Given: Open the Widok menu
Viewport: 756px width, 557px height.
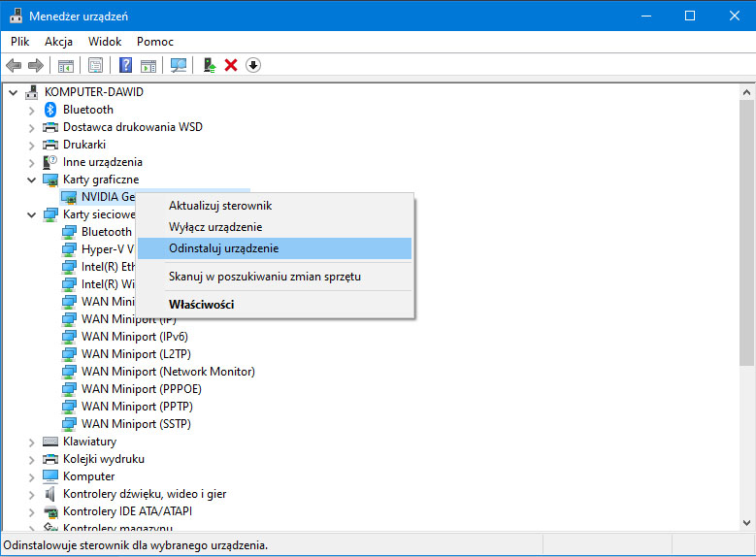Looking at the screenshot, I should click(x=105, y=42).
